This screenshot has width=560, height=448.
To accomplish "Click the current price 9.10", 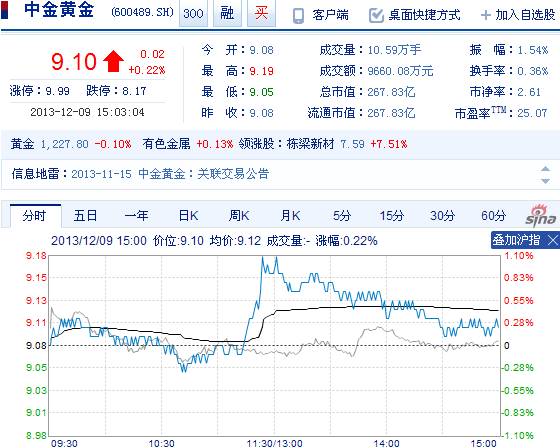I will click(74, 61).
